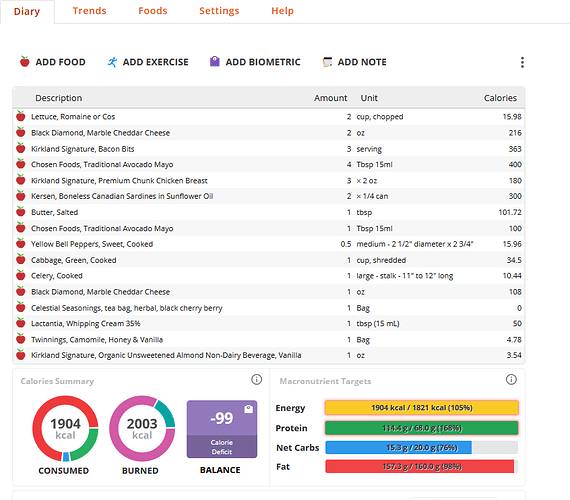
Task: Open info icon for Macronutrient Targets
Action: click(511, 380)
